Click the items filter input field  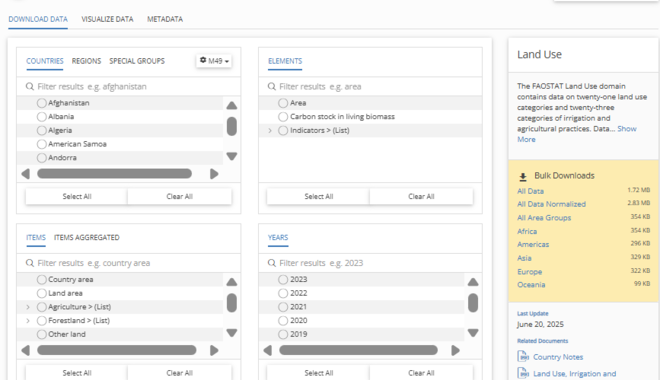[x=129, y=263]
